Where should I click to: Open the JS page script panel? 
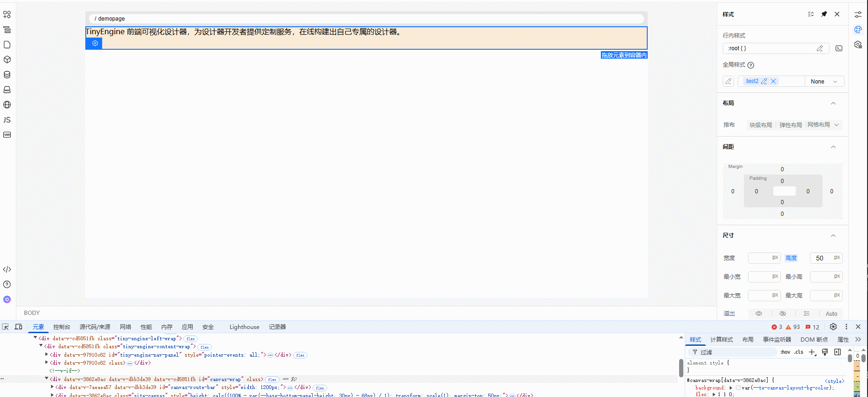[x=7, y=120]
